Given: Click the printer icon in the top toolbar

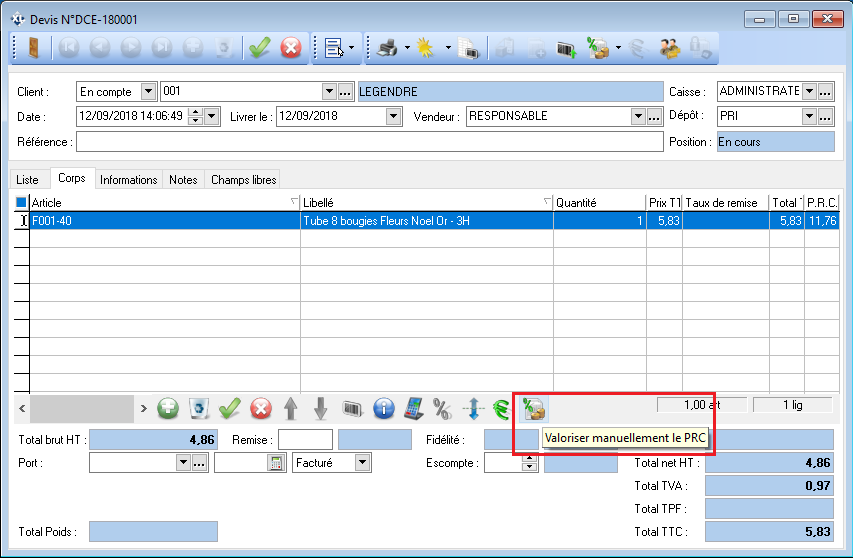Looking at the screenshot, I should (387, 48).
